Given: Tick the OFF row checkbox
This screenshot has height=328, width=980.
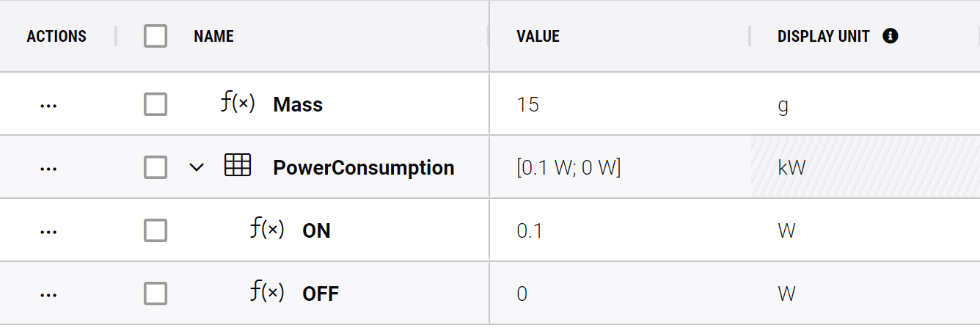Looking at the screenshot, I should [156, 294].
